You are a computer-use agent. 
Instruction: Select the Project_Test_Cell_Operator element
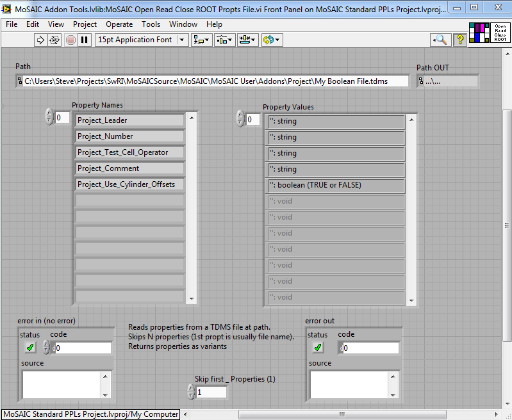[x=129, y=152]
